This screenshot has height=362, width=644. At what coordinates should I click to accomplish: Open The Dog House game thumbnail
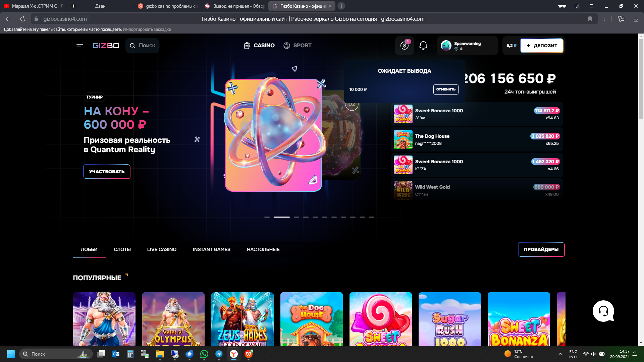312,319
